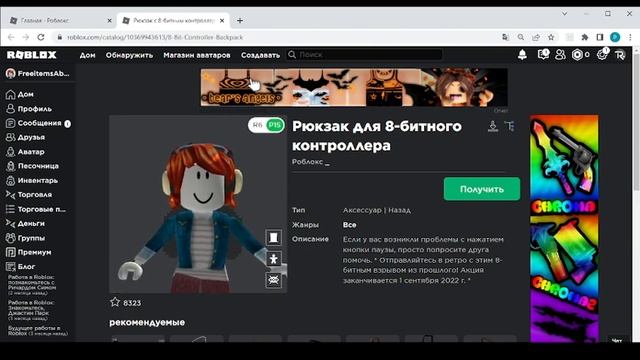Open the messages feed icon in header
Screen dimensions: 640x360
543,55
